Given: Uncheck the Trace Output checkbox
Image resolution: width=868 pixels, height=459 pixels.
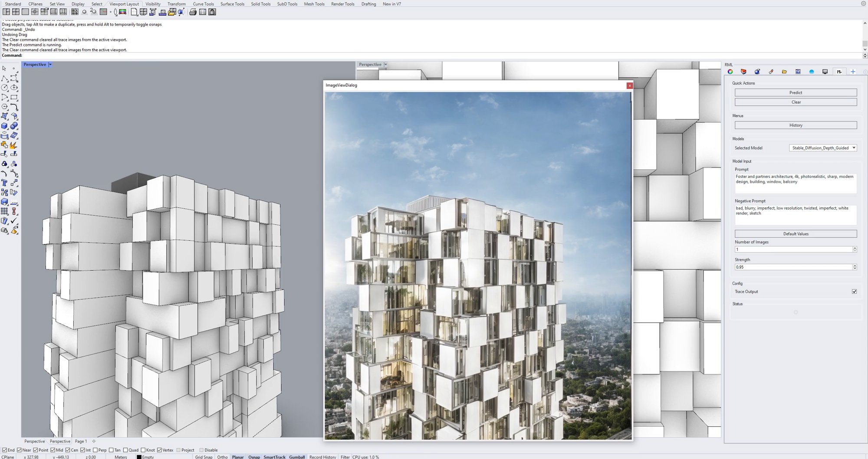Looking at the screenshot, I should 854,292.
